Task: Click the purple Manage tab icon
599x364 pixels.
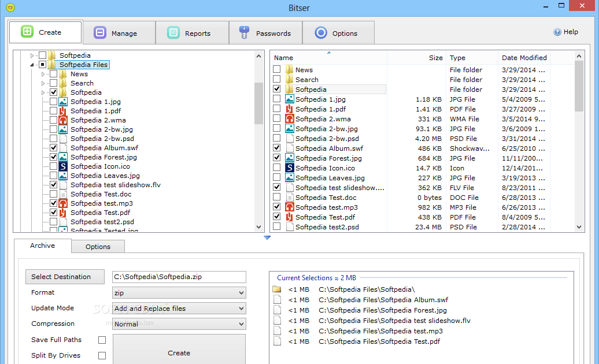Action: click(100, 33)
